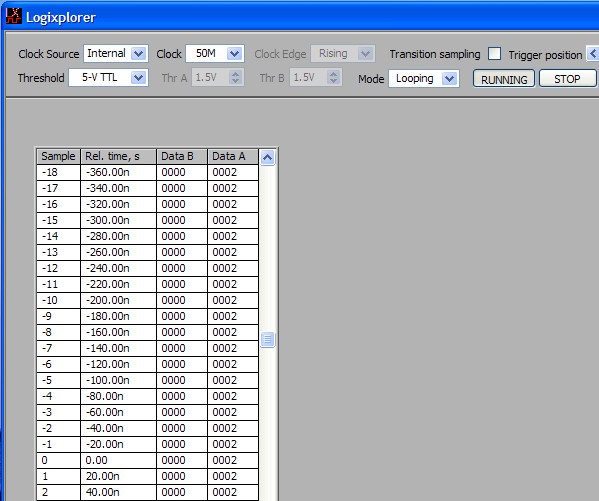The image size is (599, 501).
Task: Select the sample -7 cell
Action: (x=58, y=348)
